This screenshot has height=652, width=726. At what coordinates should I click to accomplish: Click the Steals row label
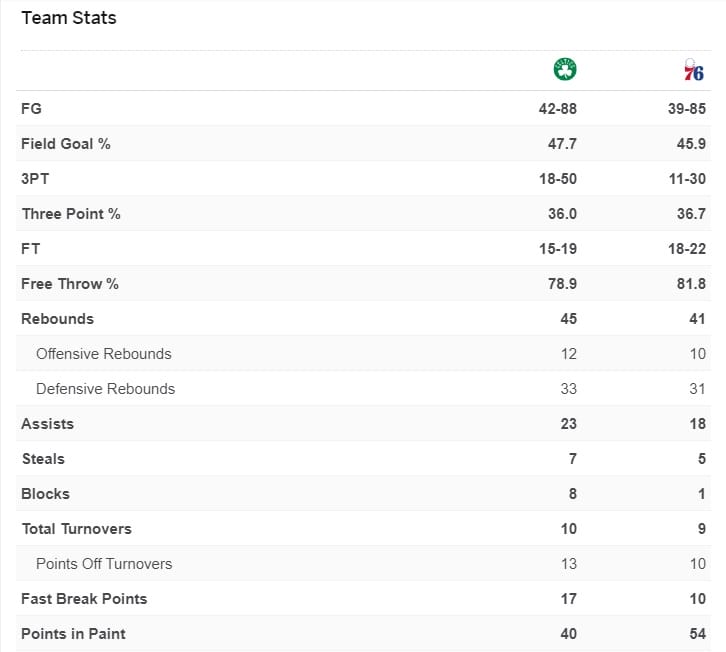tap(43, 458)
